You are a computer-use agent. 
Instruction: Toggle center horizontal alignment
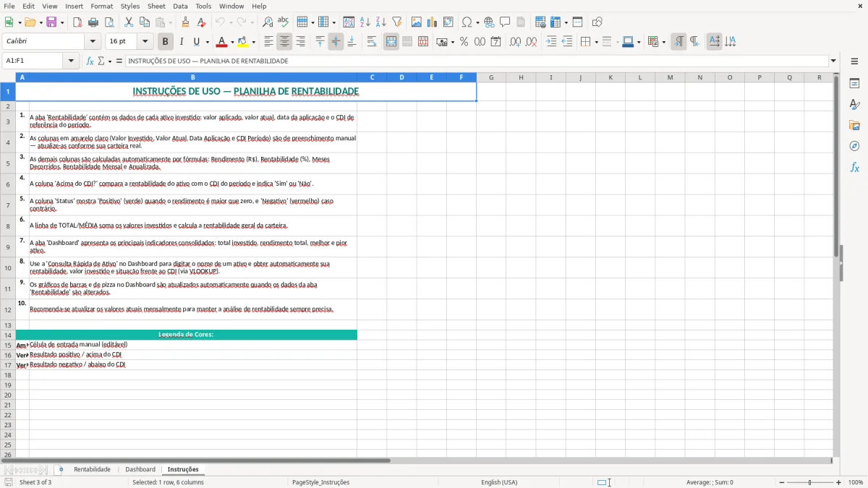pos(284,42)
